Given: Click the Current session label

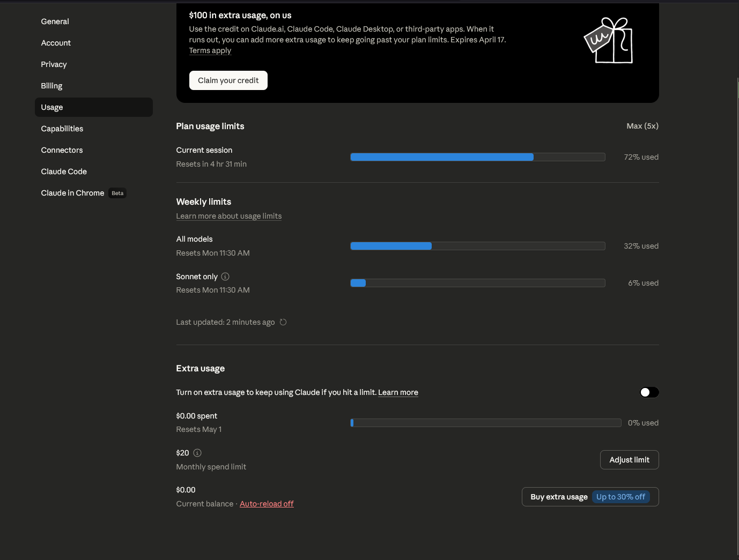Looking at the screenshot, I should point(204,150).
